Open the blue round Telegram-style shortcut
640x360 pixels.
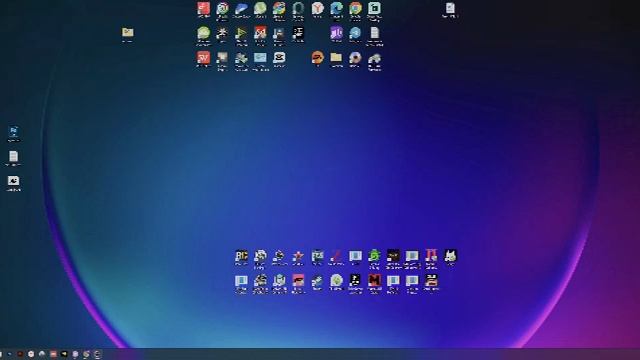[355, 33]
